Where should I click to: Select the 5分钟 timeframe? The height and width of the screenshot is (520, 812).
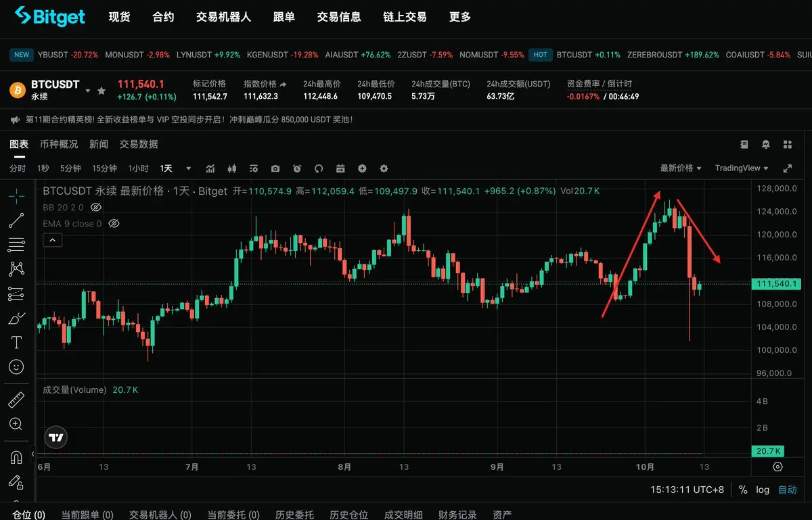tap(70, 168)
